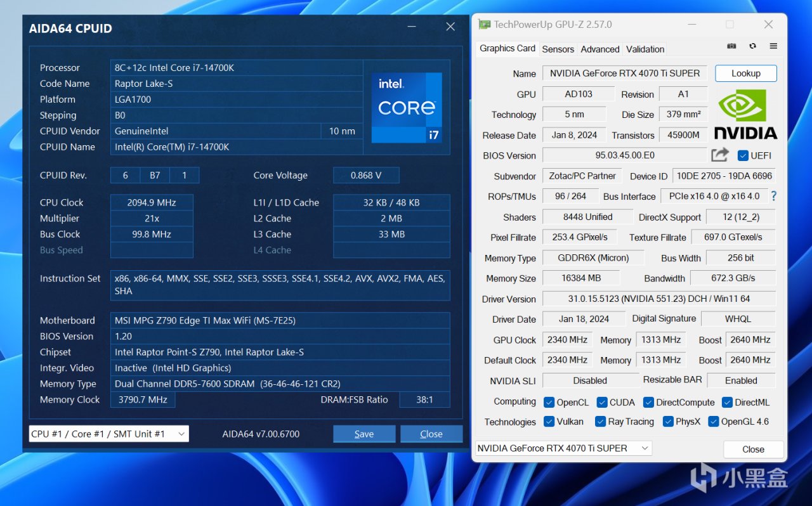Toggle the UEFI checkbox

point(743,155)
